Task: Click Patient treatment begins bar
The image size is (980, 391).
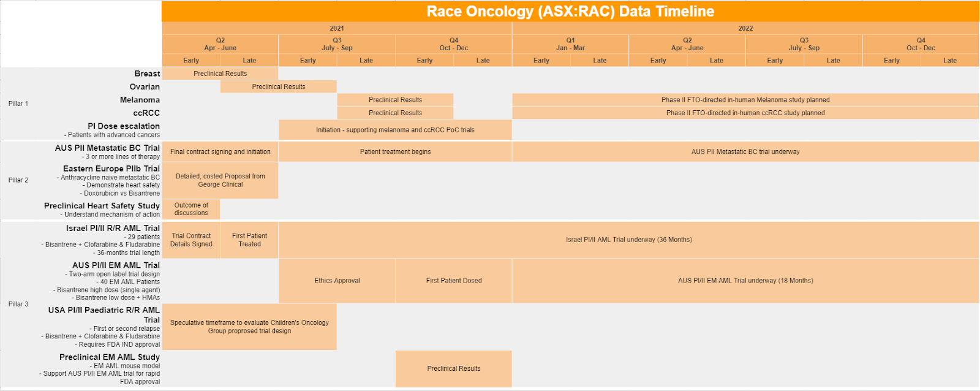Action: [395, 151]
